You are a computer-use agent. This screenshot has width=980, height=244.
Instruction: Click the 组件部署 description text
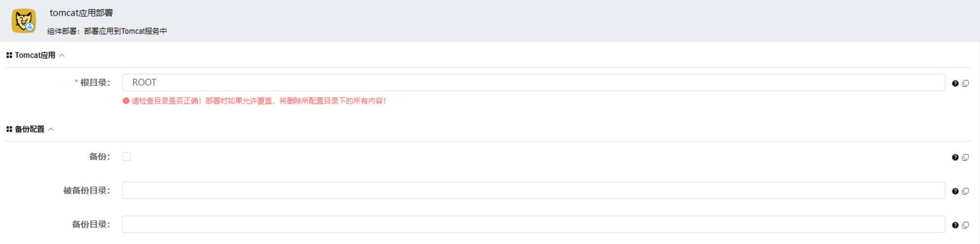(x=107, y=31)
